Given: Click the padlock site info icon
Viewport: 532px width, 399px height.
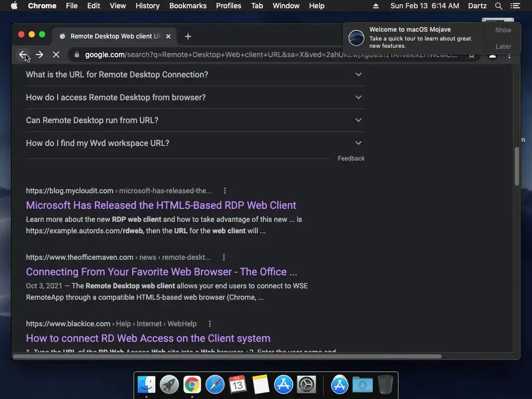Looking at the screenshot, I should pyautogui.click(x=77, y=55).
